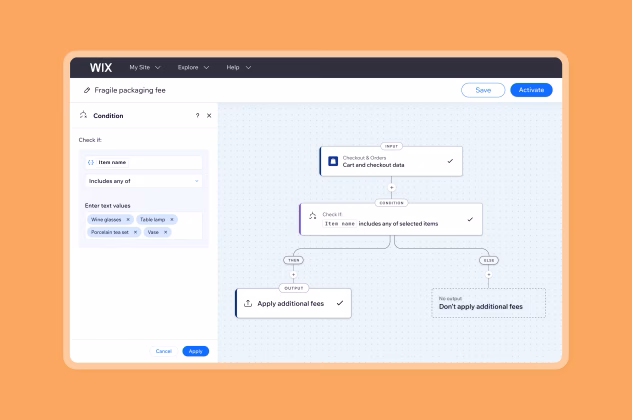This screenshot has height=420, width=632.
Task: Select the Item name field
Action: (x=144, y=162)
